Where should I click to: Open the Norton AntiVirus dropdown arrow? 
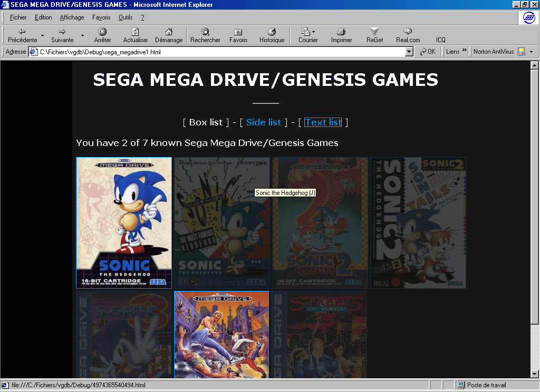[x=532, y=52]
